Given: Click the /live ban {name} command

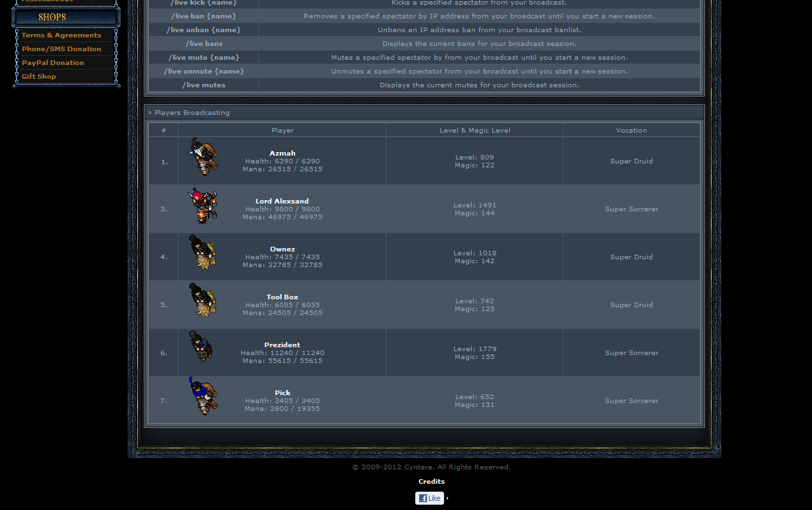Looking at the screenshot, I should 204,16.
